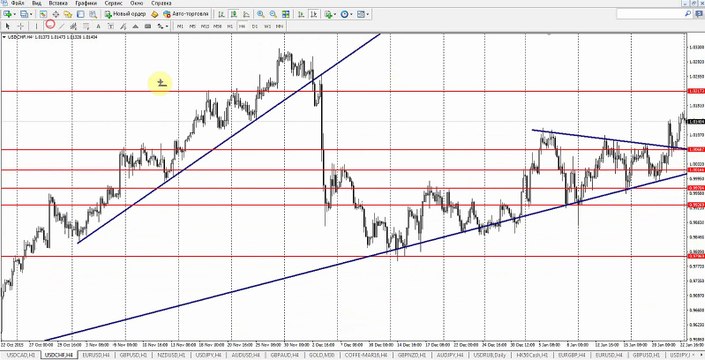Image resolution: width=705 pixels, height=360 pixels.
Task: Click the search magnifier icon
Action: [x=687, y=14]
